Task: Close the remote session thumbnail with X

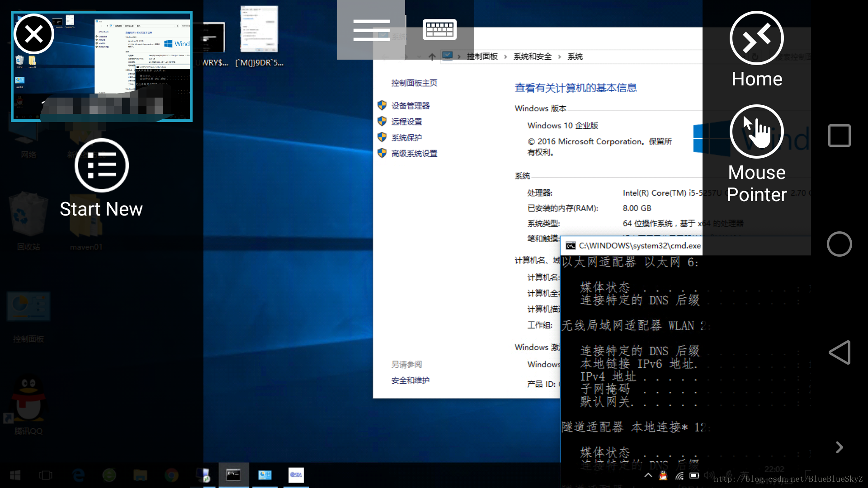Action: pos(34,34)
